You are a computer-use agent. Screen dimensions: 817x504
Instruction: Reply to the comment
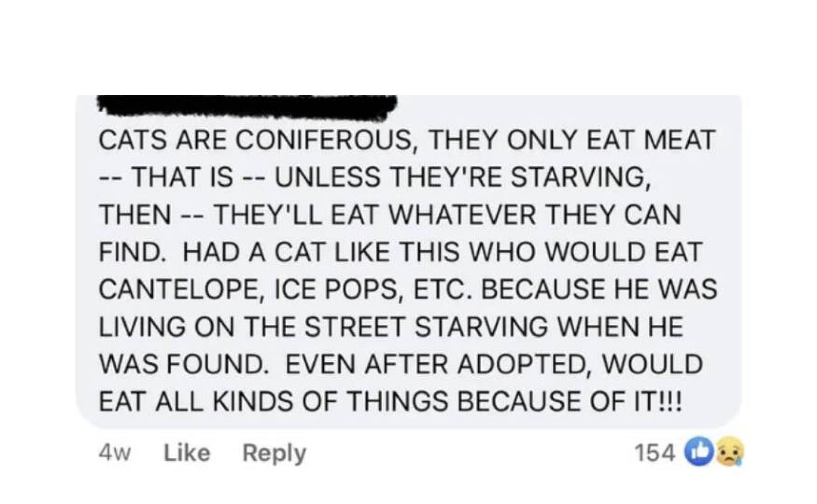point(274,453)
